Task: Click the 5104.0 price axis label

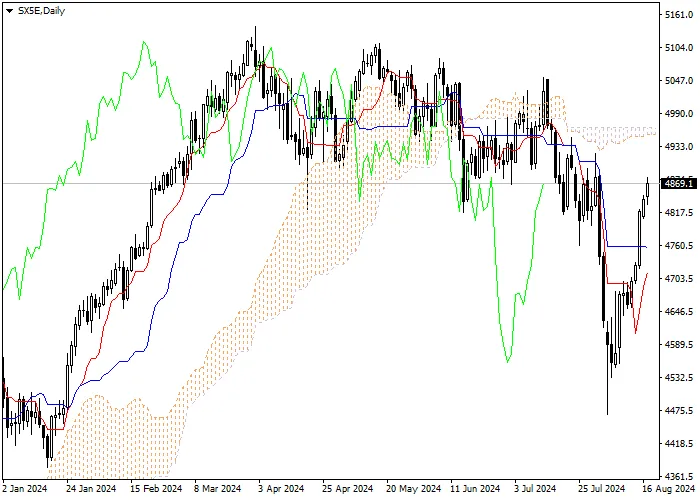Action: [679, 48]
